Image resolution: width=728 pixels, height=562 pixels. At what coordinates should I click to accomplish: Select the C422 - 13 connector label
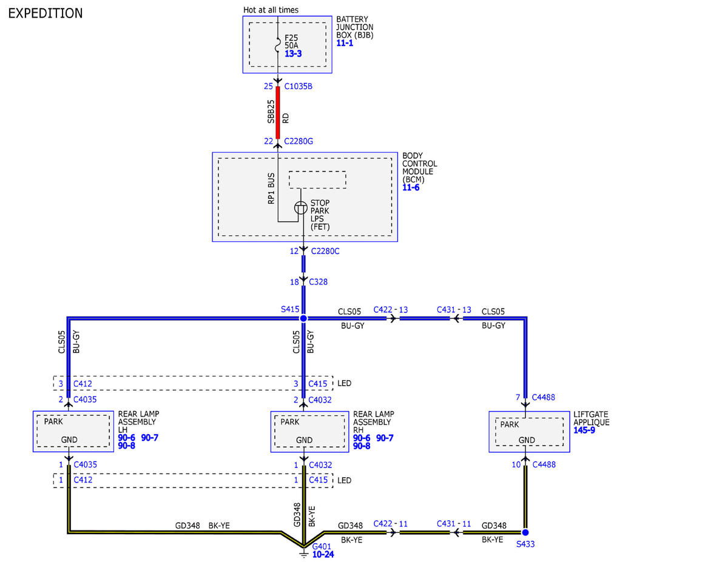pyautogui.click(x=391, y=310)
